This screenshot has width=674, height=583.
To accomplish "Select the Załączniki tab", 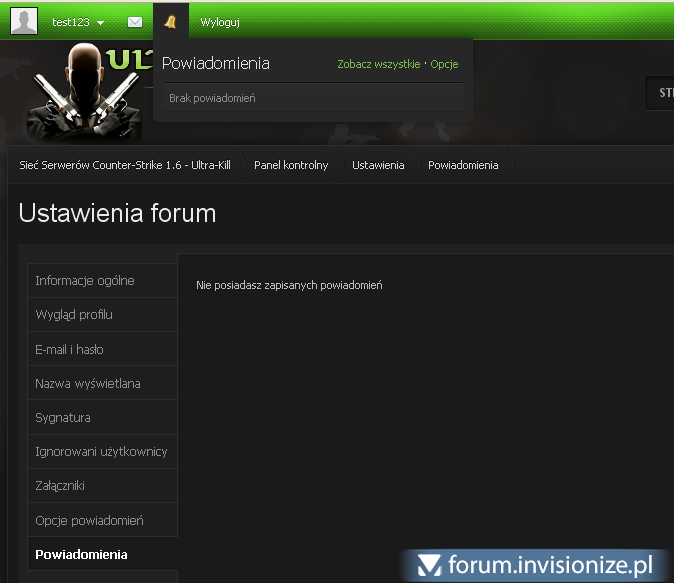I will click(60, 486).
